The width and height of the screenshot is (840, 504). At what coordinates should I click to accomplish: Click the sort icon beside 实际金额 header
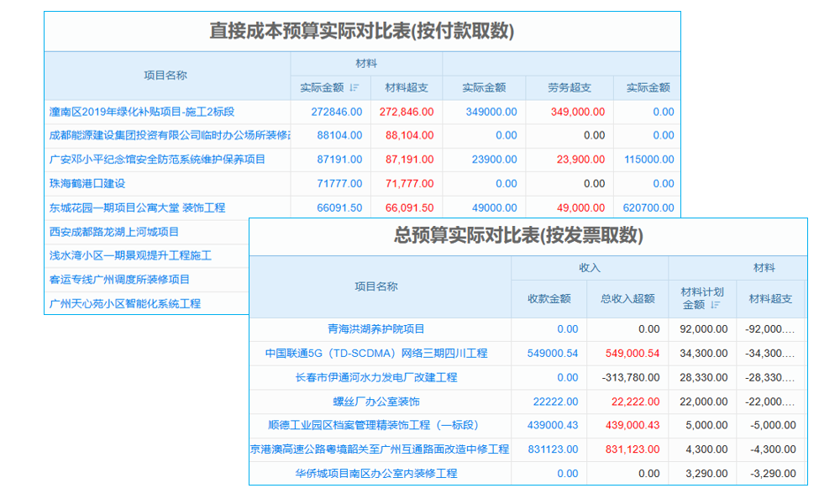354,88
